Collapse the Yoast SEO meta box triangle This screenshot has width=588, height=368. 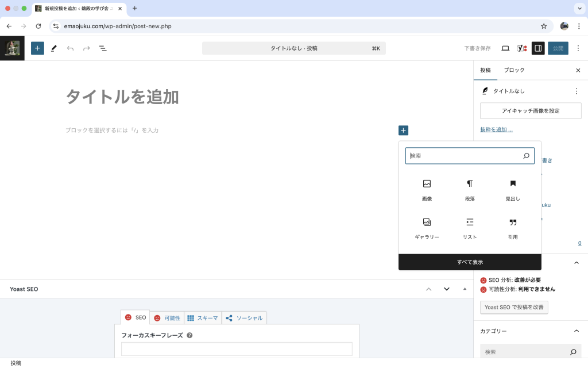[465, 289]
